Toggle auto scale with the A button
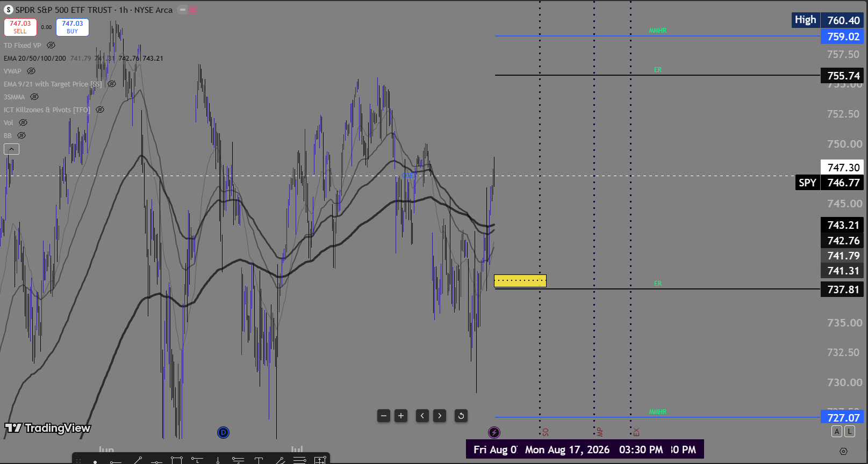Viewport: 868px width, 464px height. 837,431
